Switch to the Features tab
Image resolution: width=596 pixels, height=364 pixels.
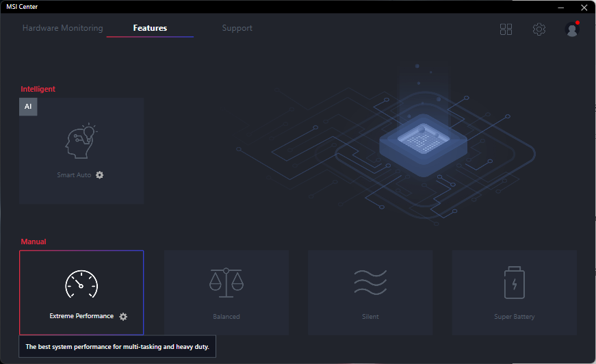click(150, 28)
